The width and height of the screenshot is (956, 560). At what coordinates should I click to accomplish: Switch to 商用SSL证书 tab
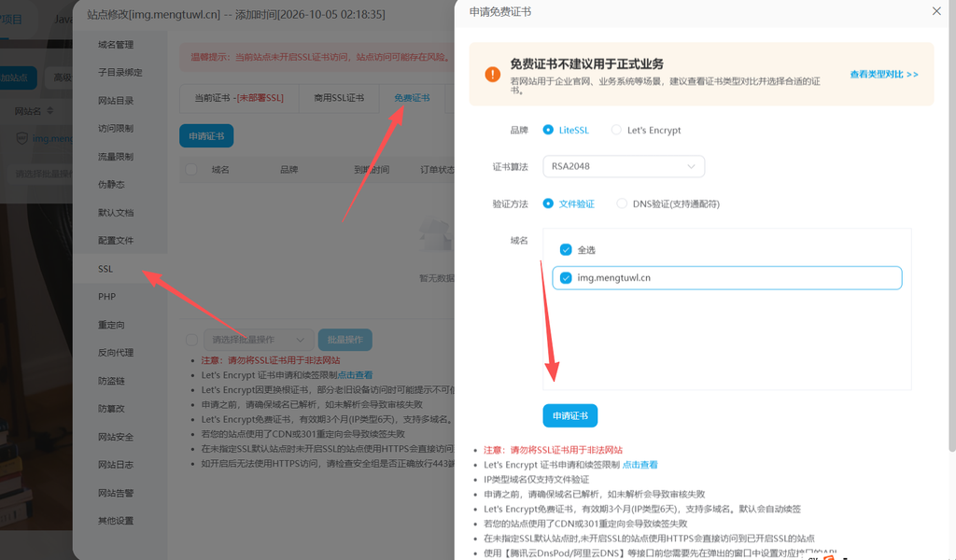[339, 98]
